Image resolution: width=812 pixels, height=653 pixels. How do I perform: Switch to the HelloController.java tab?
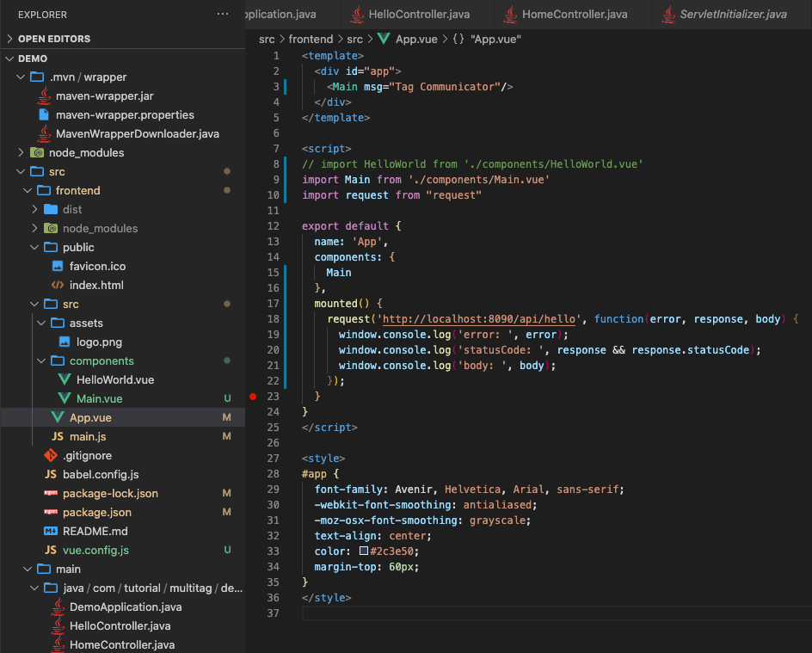(417, 15)
